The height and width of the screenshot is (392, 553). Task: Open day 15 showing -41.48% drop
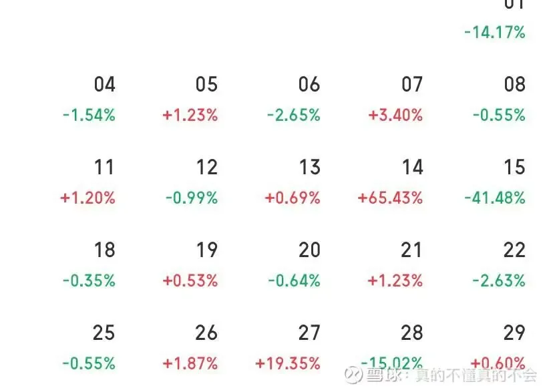[x=498, y=182]
